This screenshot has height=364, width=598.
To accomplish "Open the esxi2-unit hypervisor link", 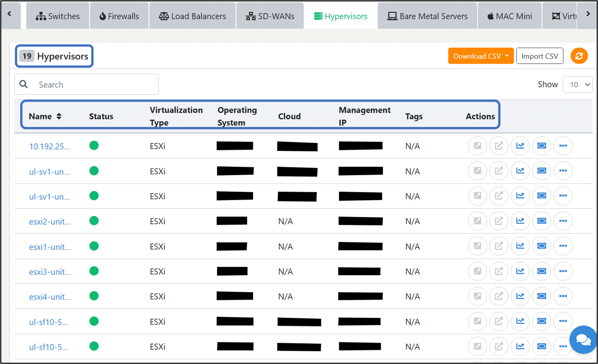I will tap(50, 222).
